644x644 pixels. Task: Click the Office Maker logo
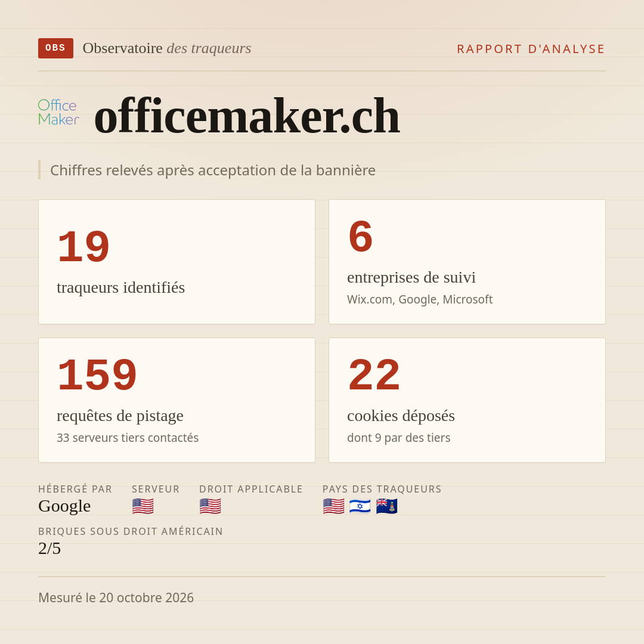point(58,112)
